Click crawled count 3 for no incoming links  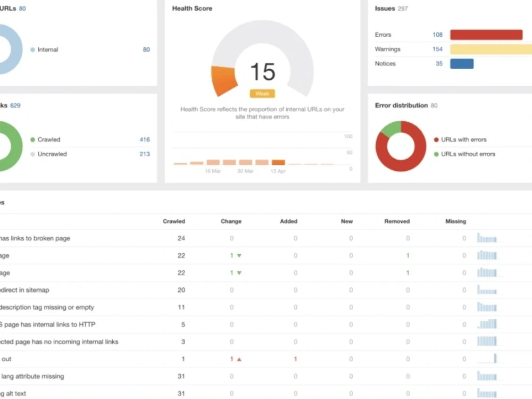(x=183, y=342)
